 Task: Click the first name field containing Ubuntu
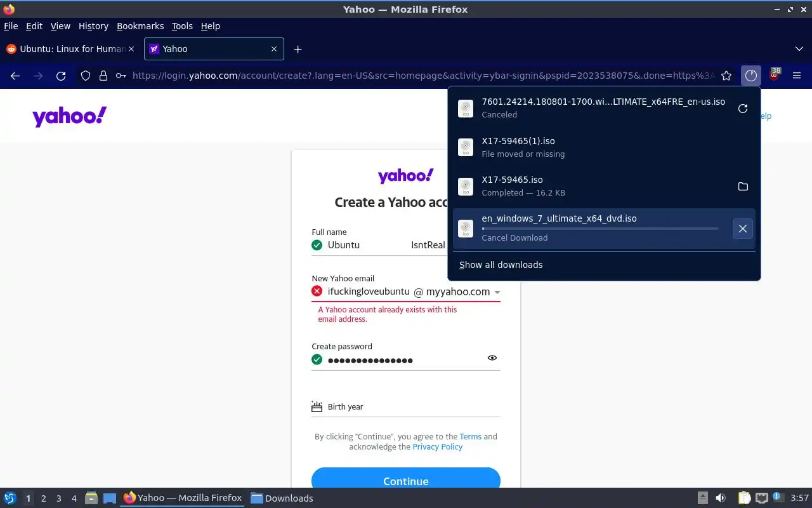click(x=367, y=245)
